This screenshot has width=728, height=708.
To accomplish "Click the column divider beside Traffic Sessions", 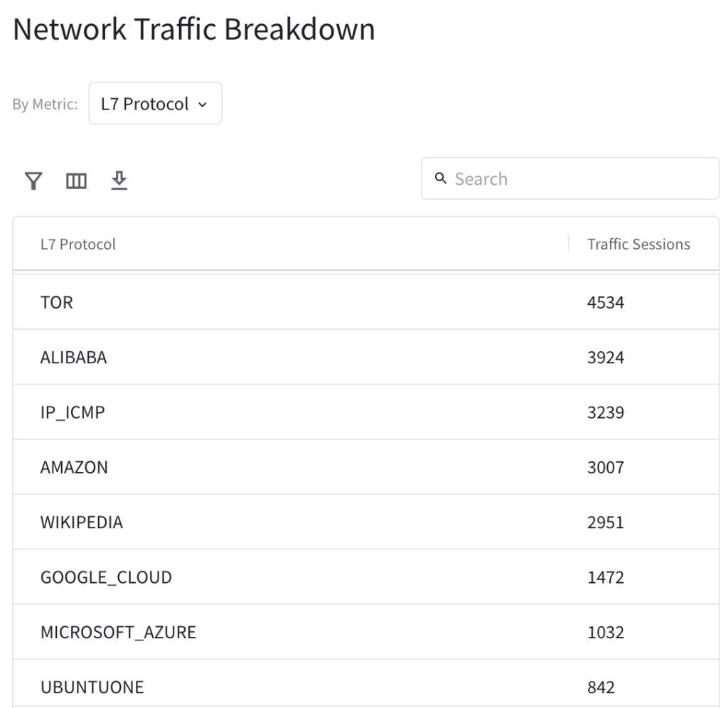I will click(568, 244).
